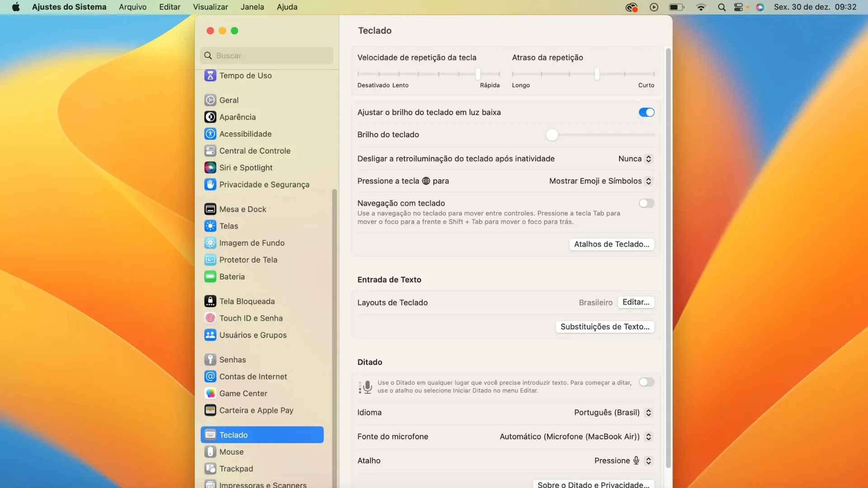Select the Acessibilidade icon in sidebar

coord(210,134)
